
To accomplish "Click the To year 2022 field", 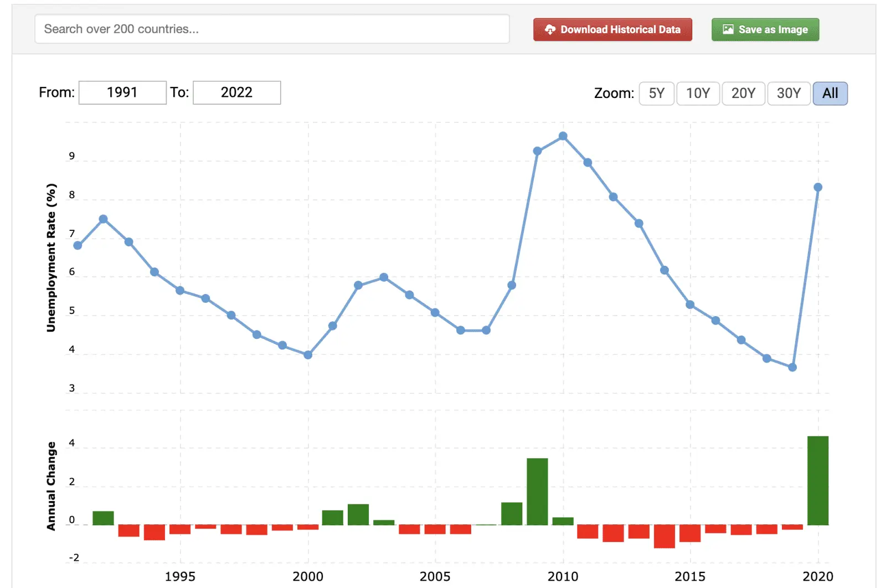I will pos(236,92).
